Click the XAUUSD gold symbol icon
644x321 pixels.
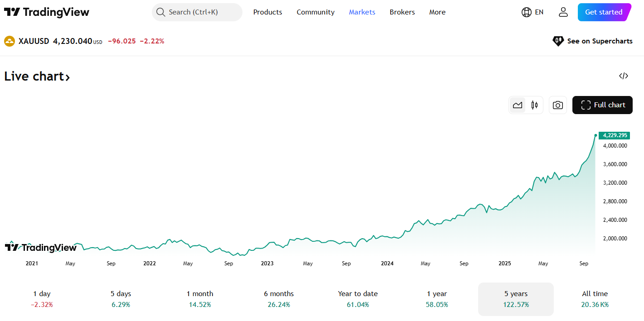[10, 41]
